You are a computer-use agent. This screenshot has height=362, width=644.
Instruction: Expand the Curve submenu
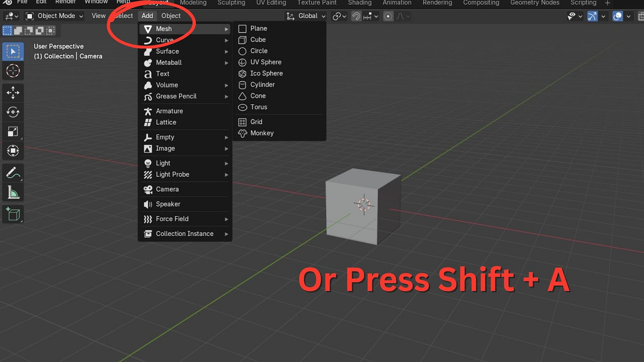pos(185,40)
